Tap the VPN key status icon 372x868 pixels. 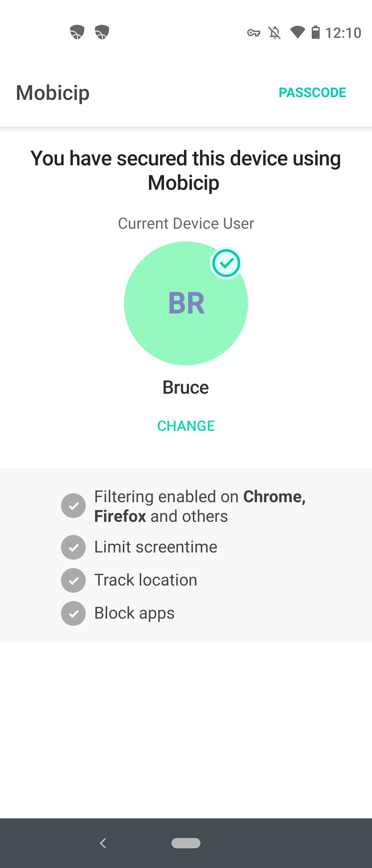(x=254, y=33)
